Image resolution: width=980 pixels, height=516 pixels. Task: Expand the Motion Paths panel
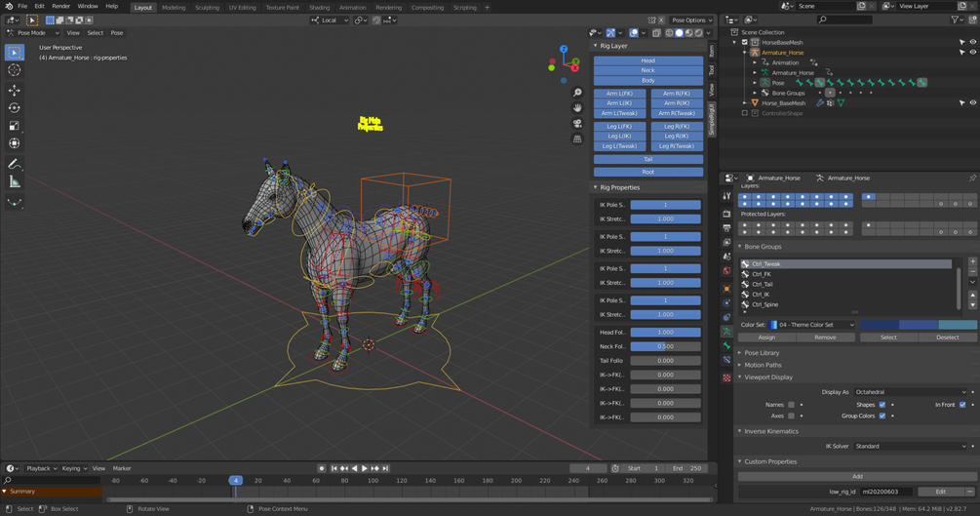coord(763,365)
